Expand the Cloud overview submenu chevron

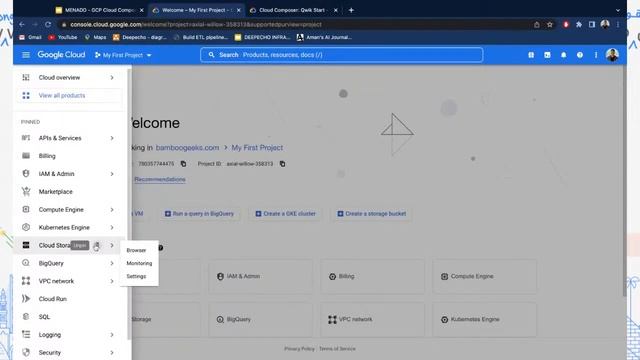click(x=112, y=78)
